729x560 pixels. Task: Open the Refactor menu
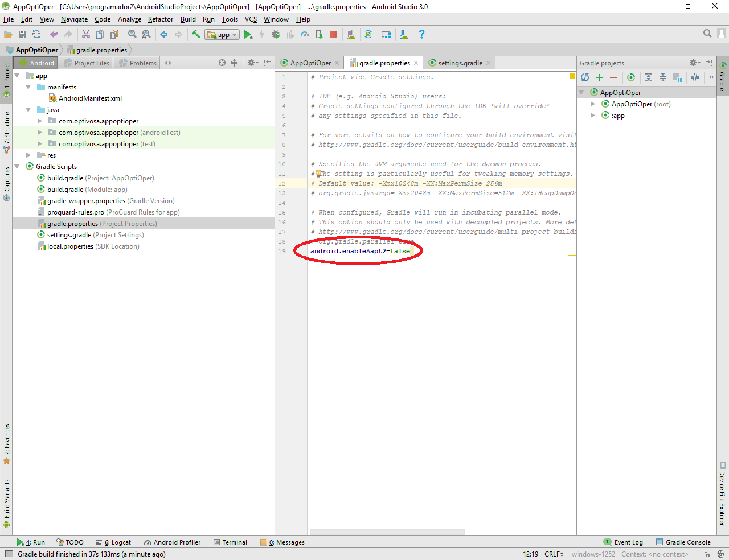pos(161,19)
